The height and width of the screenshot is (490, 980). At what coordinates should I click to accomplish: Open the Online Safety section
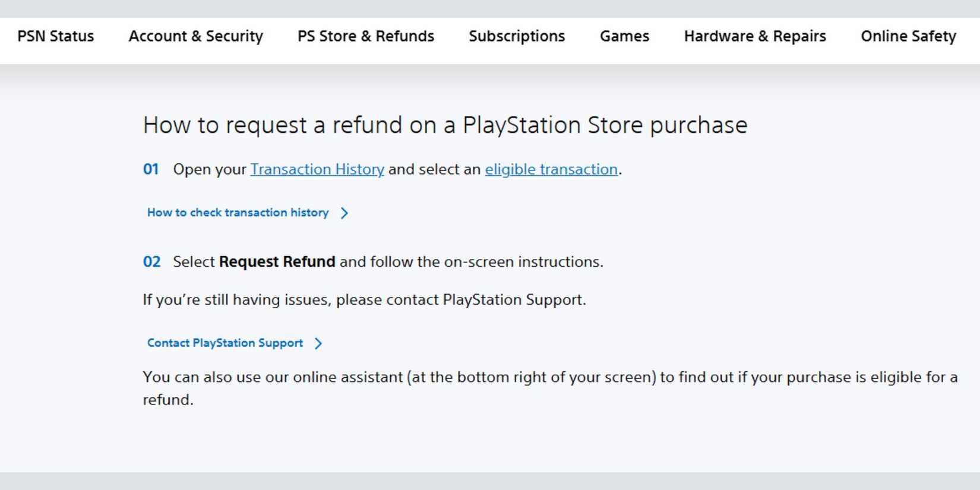(x=908, y=36)
